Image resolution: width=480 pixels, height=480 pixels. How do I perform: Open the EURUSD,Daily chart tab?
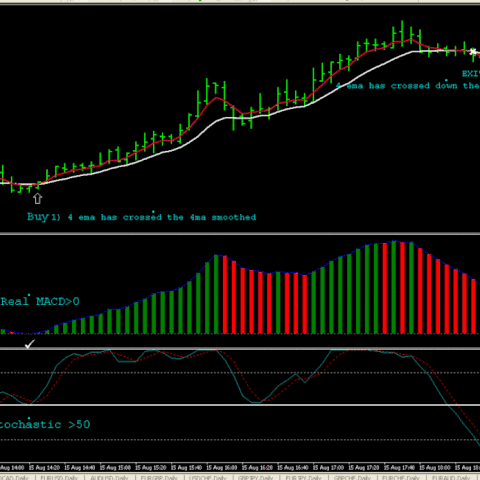pos(59,477)
